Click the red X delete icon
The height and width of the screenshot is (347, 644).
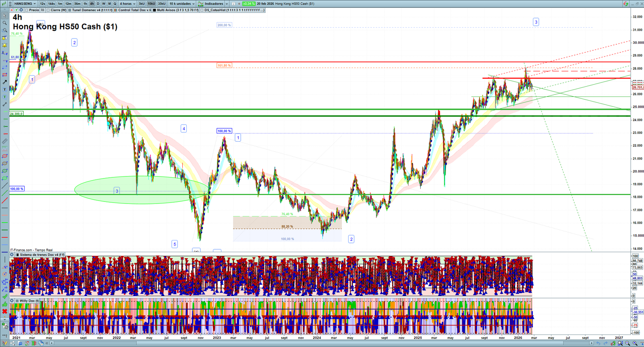pos(4,311)
